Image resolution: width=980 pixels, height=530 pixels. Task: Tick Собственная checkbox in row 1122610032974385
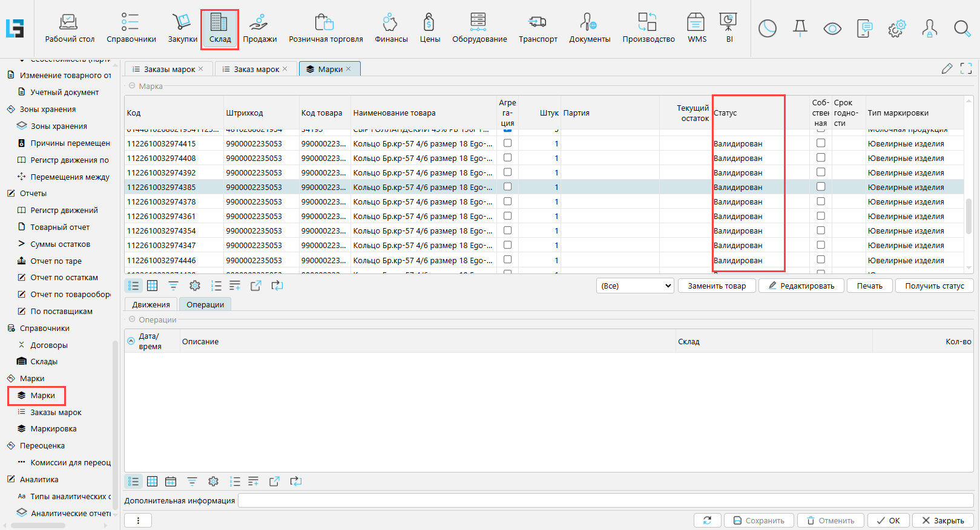pyautogui.click(x=820, y=187)
